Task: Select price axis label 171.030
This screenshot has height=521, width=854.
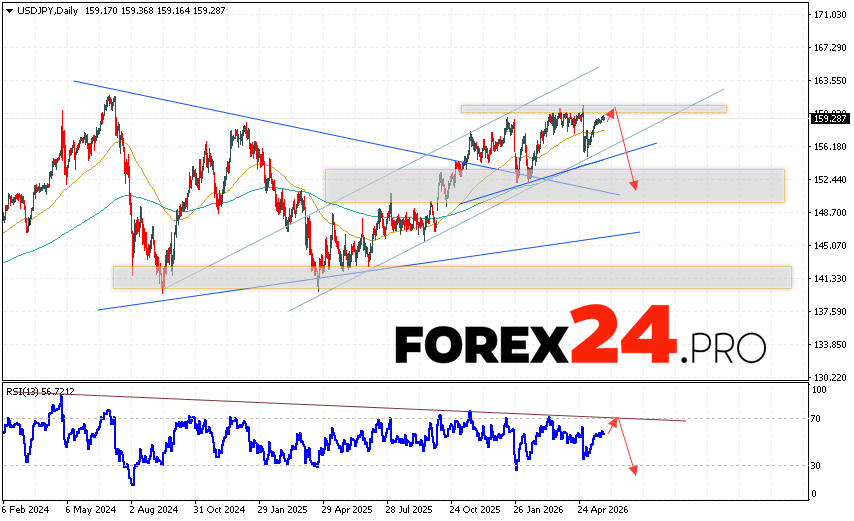Action: coord(830,15)
